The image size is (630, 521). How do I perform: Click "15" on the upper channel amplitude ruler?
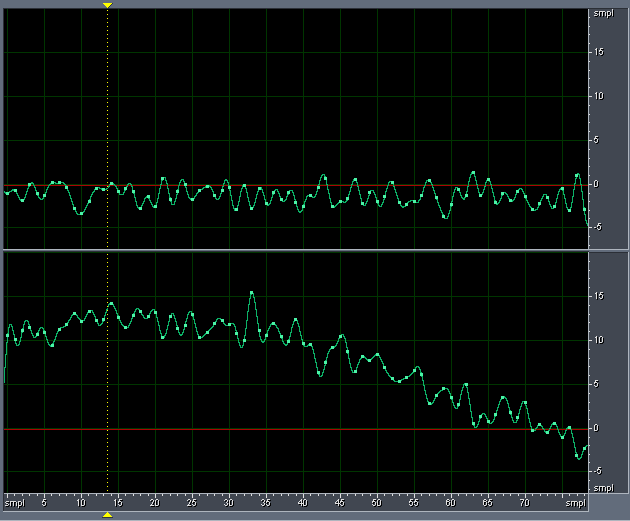click(x=599, y=52)
